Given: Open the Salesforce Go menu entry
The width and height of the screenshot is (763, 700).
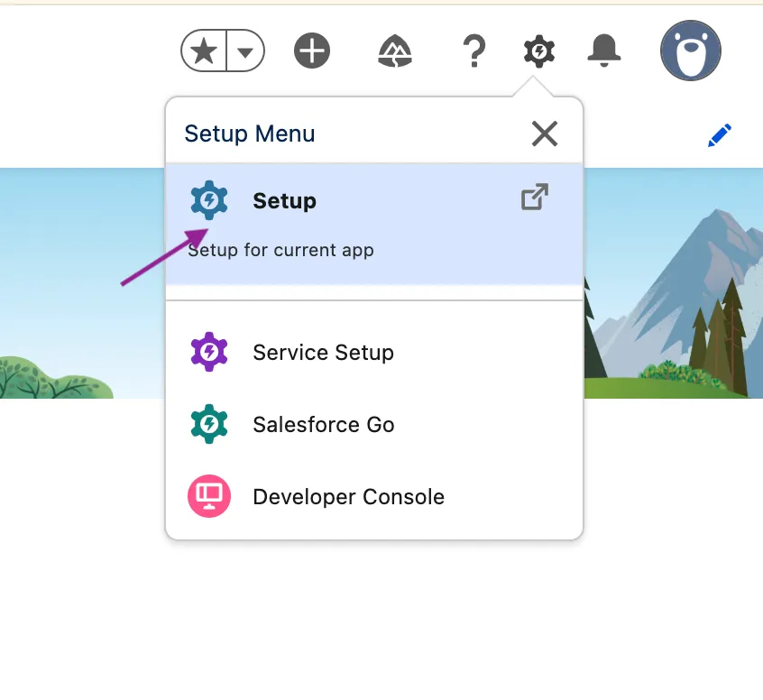Looking at the screenshot, I should [323, 425].
